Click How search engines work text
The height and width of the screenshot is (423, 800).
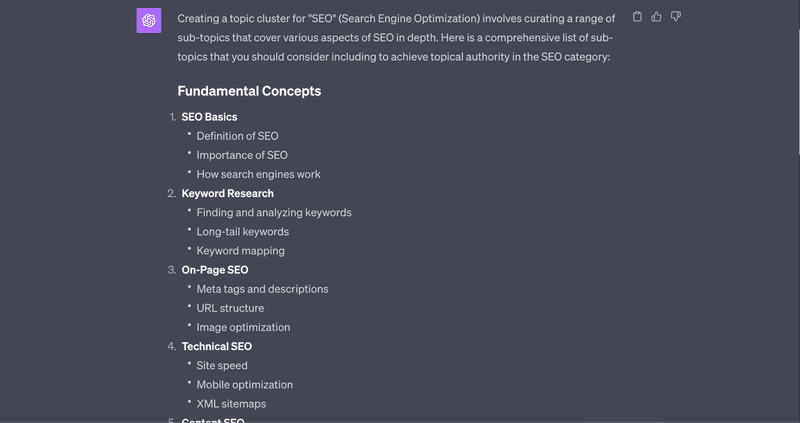click(x=259, y=175)
